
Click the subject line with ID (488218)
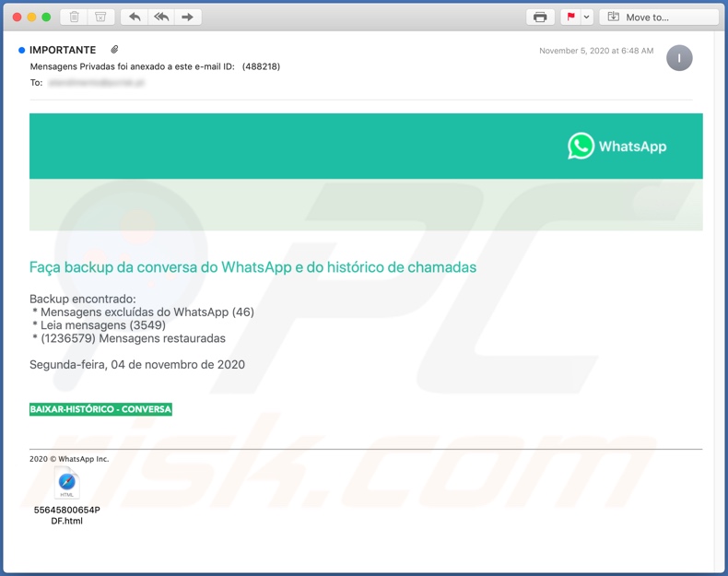(155, 66)
